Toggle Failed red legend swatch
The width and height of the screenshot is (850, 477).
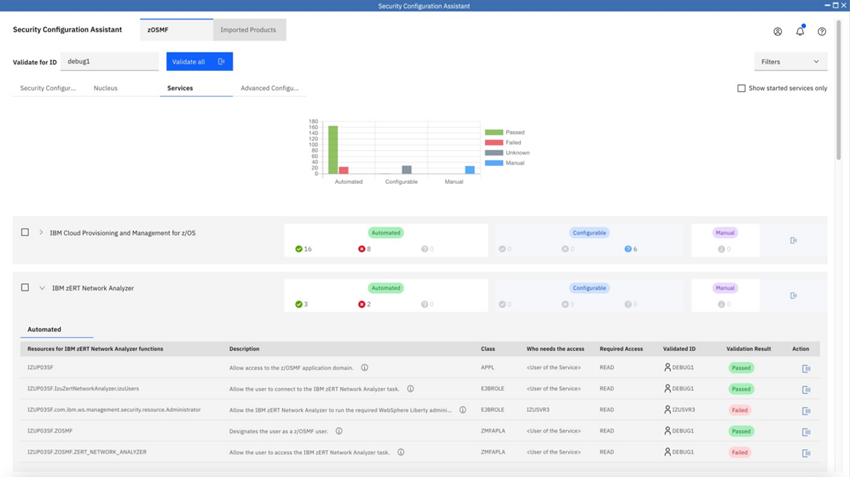(x=494, y=143)
